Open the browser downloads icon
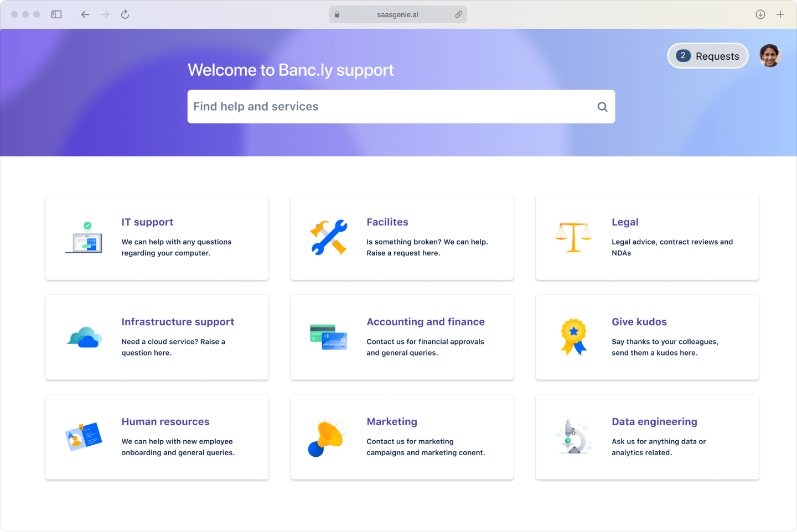The height and width of the screenshot is (532, 797). tap(760, 14)
